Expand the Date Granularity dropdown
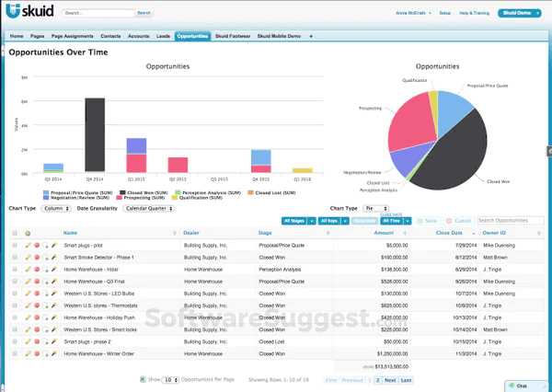 tap(148, 209)
